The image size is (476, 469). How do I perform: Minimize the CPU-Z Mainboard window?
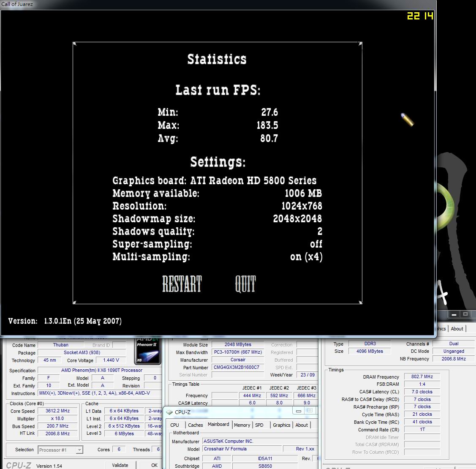pos(299,411)
